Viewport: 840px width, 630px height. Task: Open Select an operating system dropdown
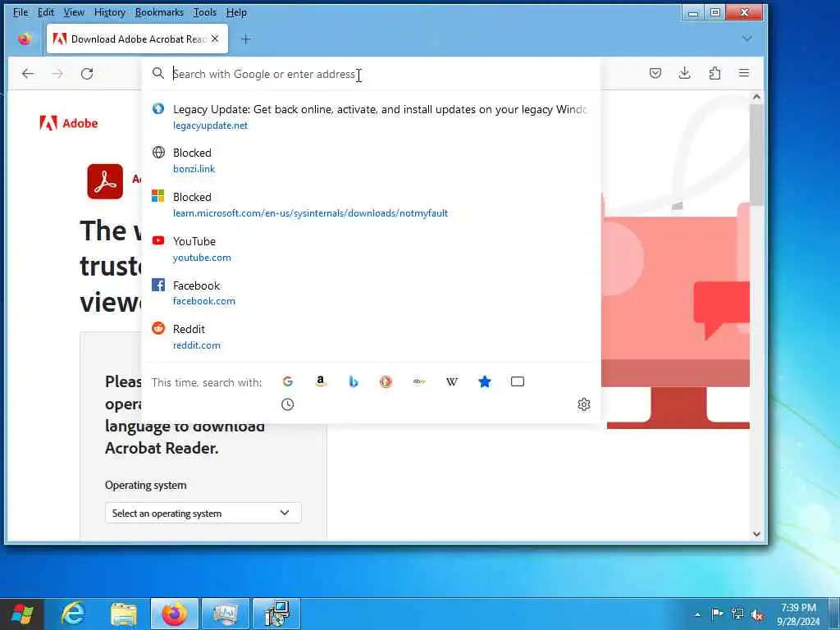pyautogui.click(x=203, y=514)
